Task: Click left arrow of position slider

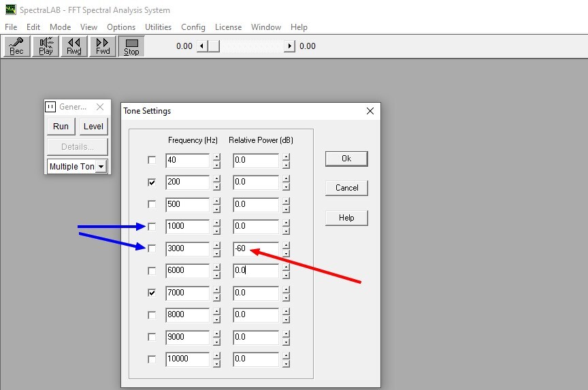Action: [x=201, y=46]
